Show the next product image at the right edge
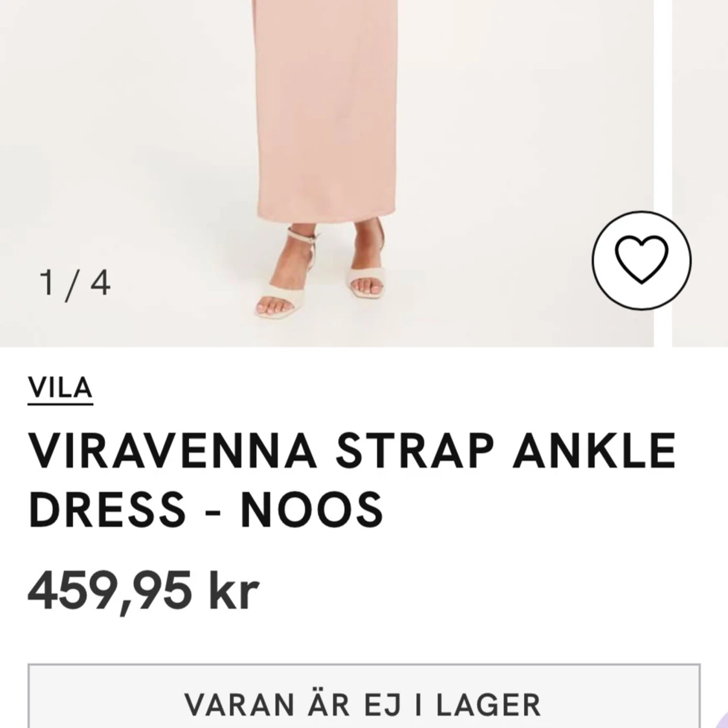This screenshot has width=728, height=728. click(700, 173)
